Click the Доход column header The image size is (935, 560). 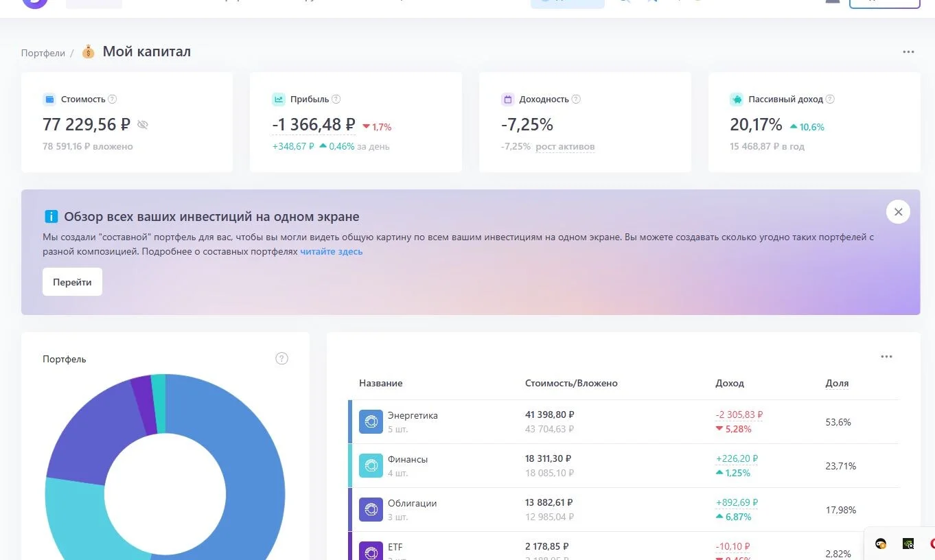[730, 383]
